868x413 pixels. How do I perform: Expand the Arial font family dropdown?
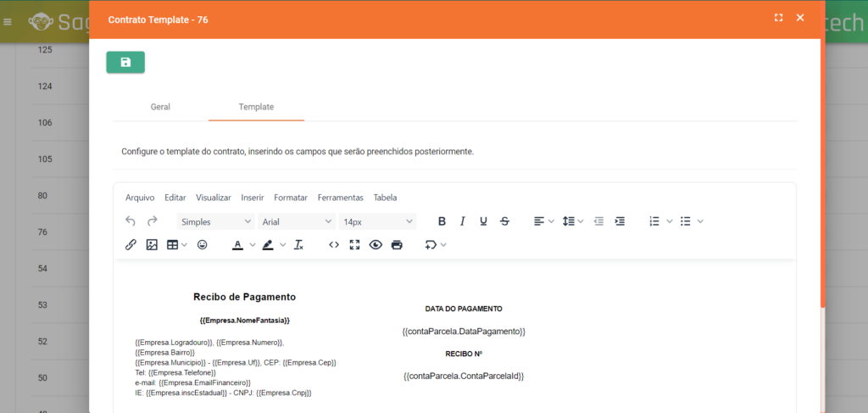(x=296, y=221)
